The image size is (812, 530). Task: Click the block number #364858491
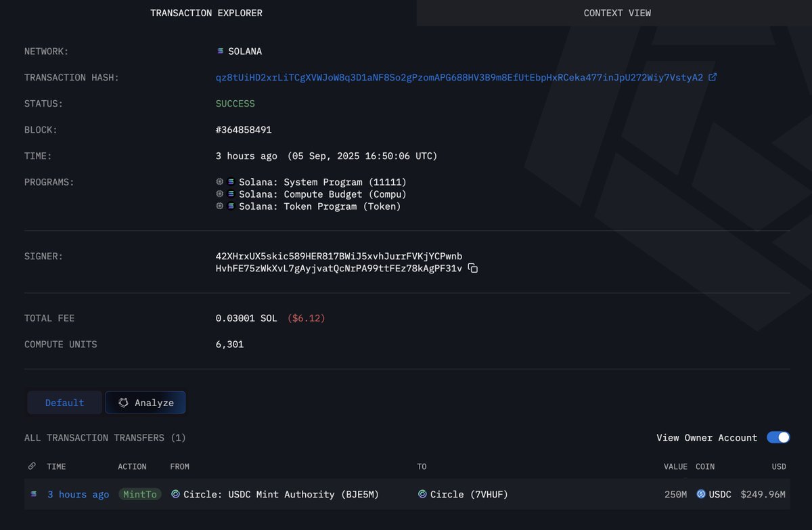pyautogui.click(x=244, y=130)
